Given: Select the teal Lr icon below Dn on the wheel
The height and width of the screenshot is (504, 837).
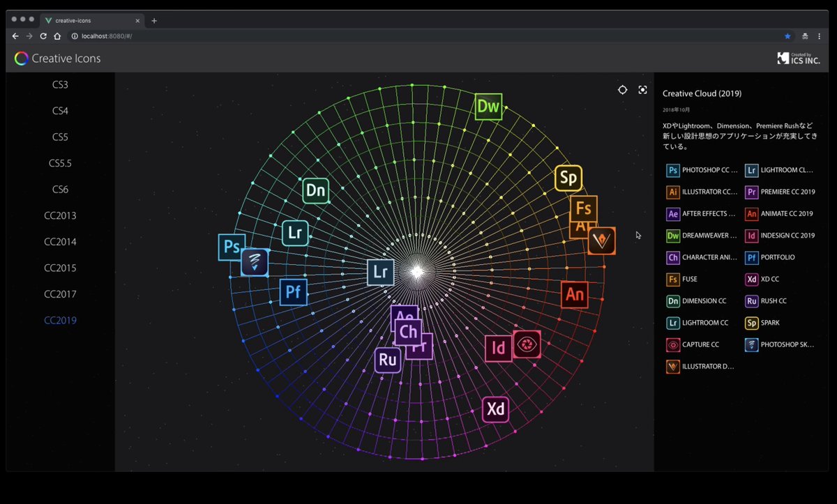Looking at the screenshot, I should point(295,232).
